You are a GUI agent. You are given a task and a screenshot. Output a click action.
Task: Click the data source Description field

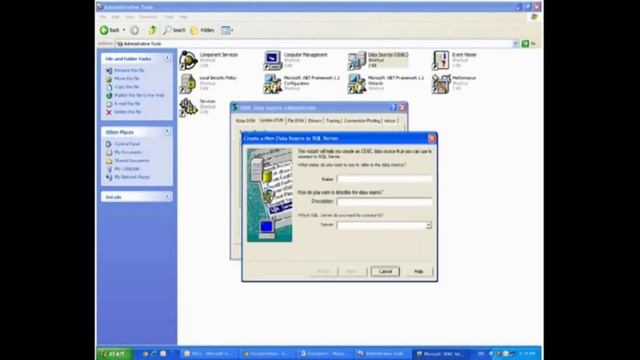384,202
